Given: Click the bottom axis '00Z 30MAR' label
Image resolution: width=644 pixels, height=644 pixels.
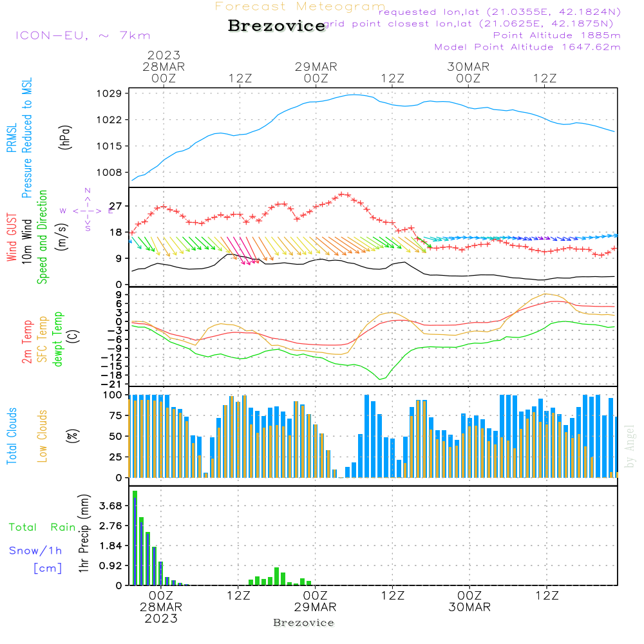Looking at the screenshot, I should pos(469,601).
